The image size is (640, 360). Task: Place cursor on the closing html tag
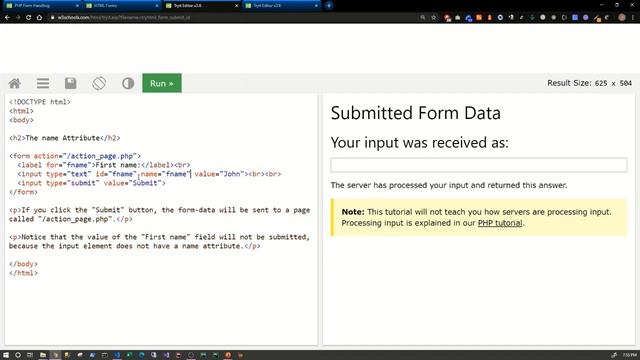pyautogui.click(x=23, y=273)
